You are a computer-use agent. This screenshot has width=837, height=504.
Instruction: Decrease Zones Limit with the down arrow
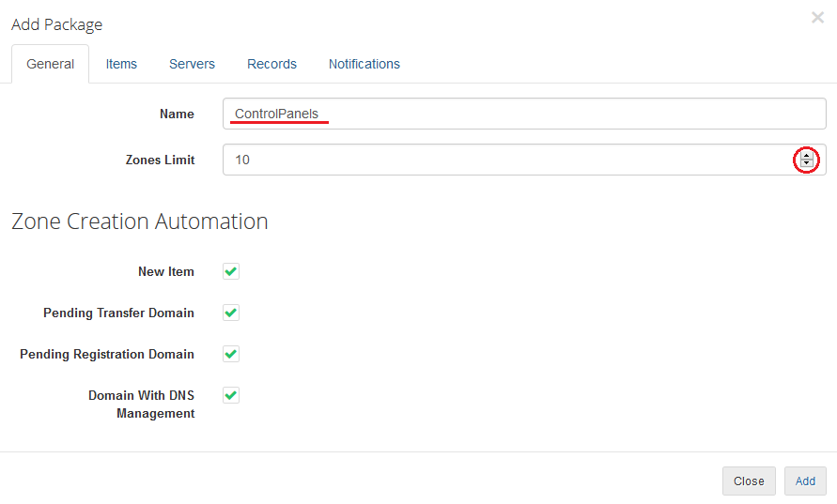point(806,164)
